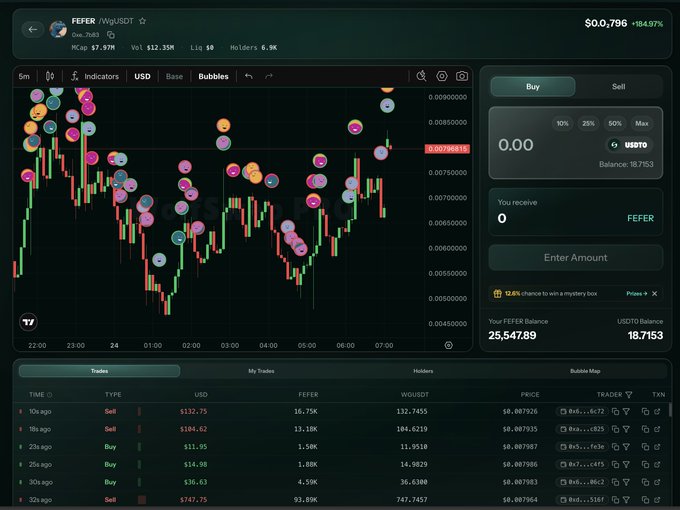
Task: Open transaction link of $104.62 sell
Action: tap(657, 429)
